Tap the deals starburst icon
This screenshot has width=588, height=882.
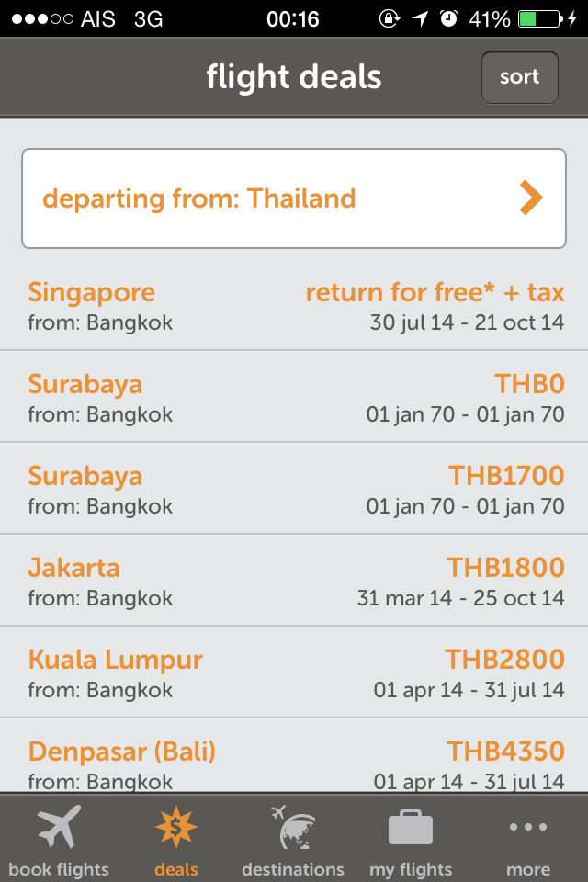(x=176, y=827)
